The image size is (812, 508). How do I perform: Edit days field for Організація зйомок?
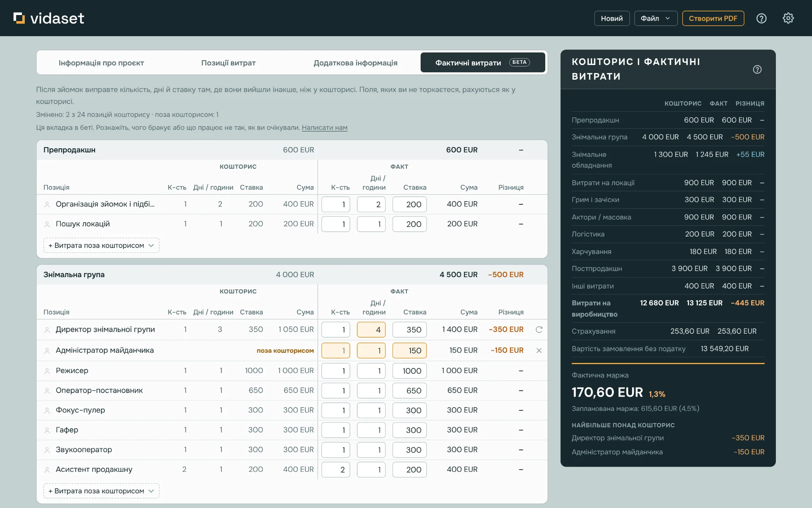[371, 204]
